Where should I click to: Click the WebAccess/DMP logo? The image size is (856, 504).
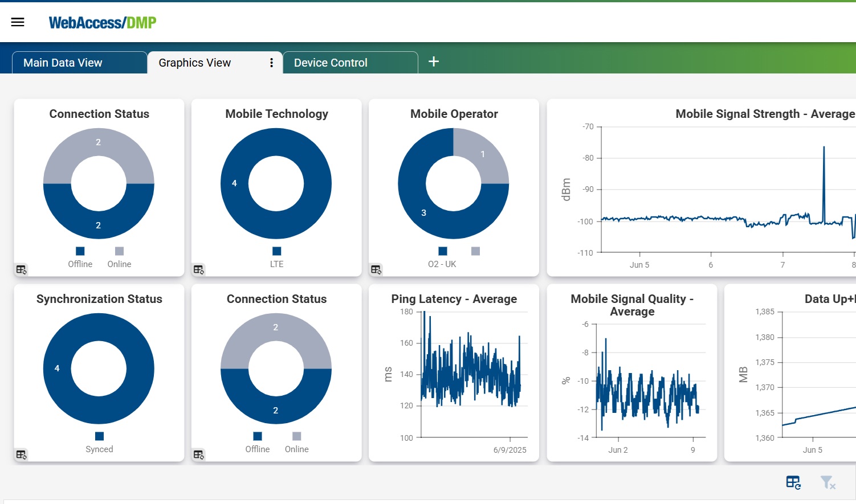point(103,23)
